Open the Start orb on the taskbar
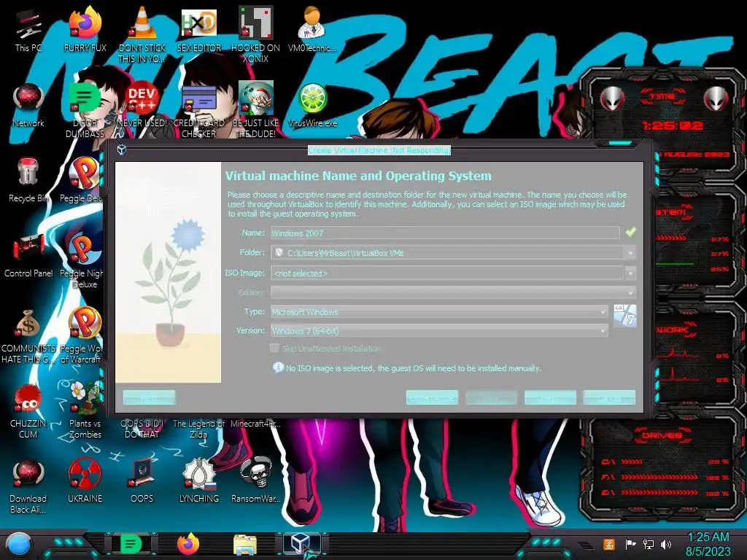747x560 pixels. pos(18,544)
